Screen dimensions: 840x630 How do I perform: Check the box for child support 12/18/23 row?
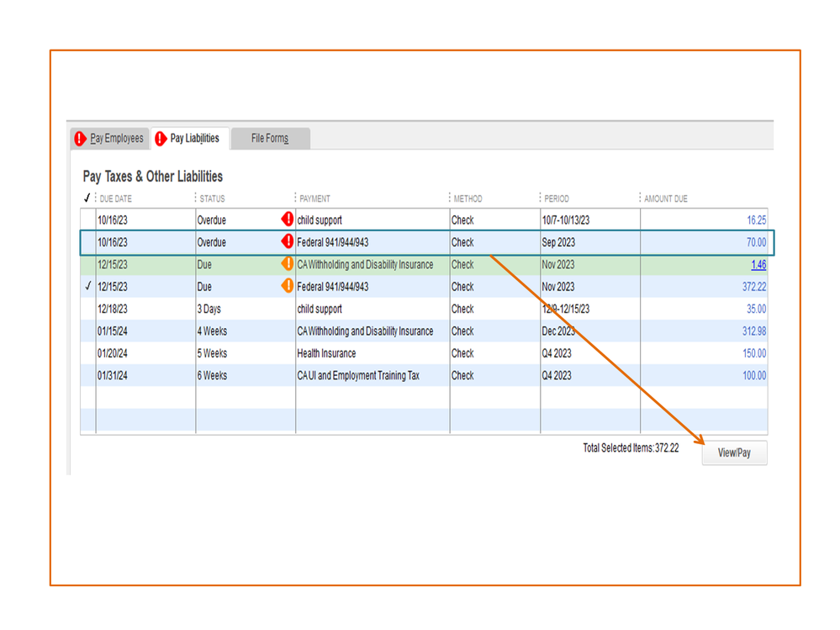tap(87, 309)
